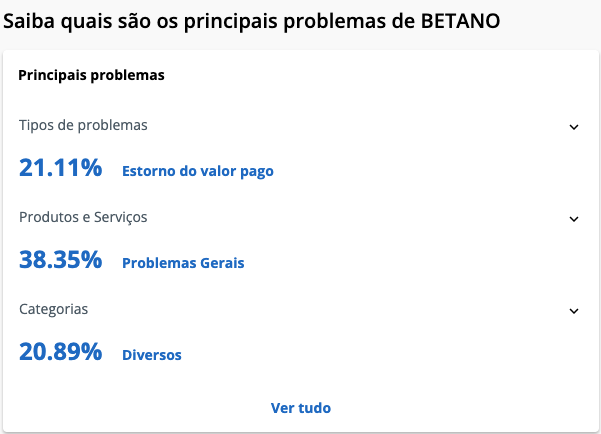
Task: Select the Categorias section label
Action: tap(54, 309)
